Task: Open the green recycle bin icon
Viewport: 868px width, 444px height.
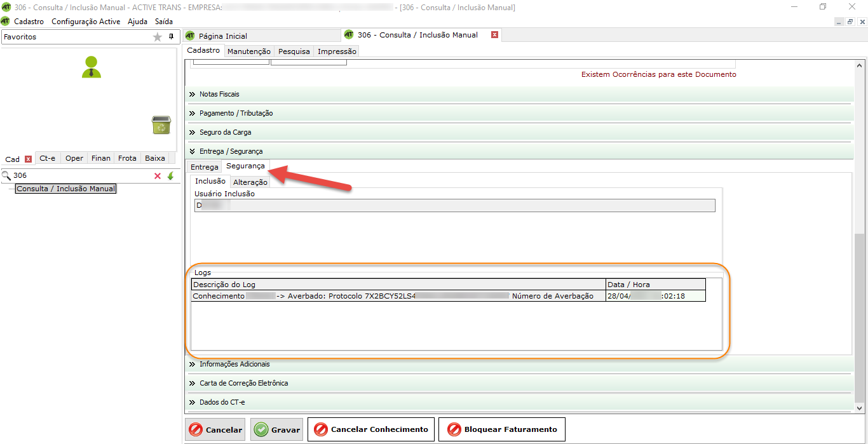Action: point(161,125)
